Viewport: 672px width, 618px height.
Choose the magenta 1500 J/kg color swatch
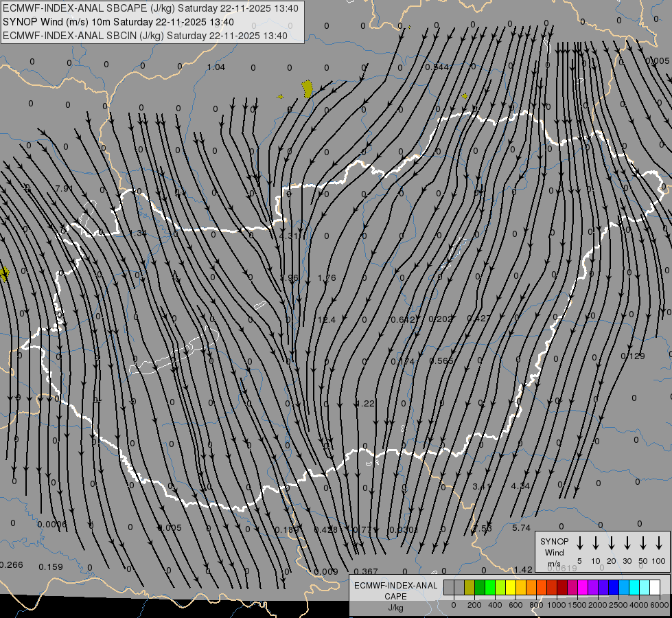572,587
